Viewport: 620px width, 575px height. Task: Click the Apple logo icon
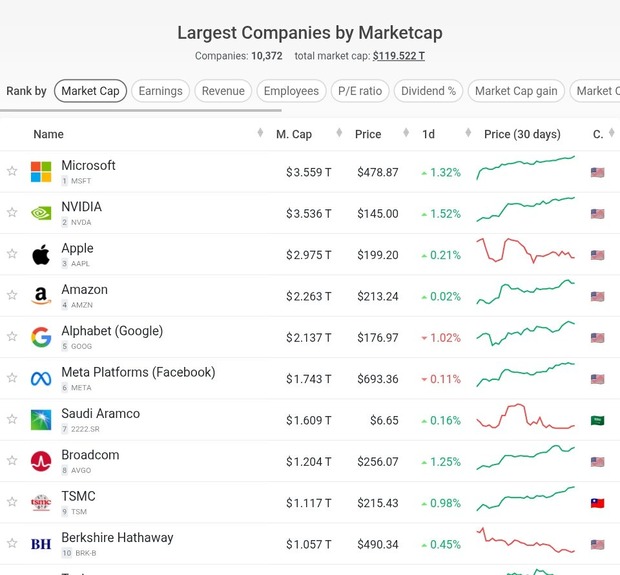click(x=41, y=255)
